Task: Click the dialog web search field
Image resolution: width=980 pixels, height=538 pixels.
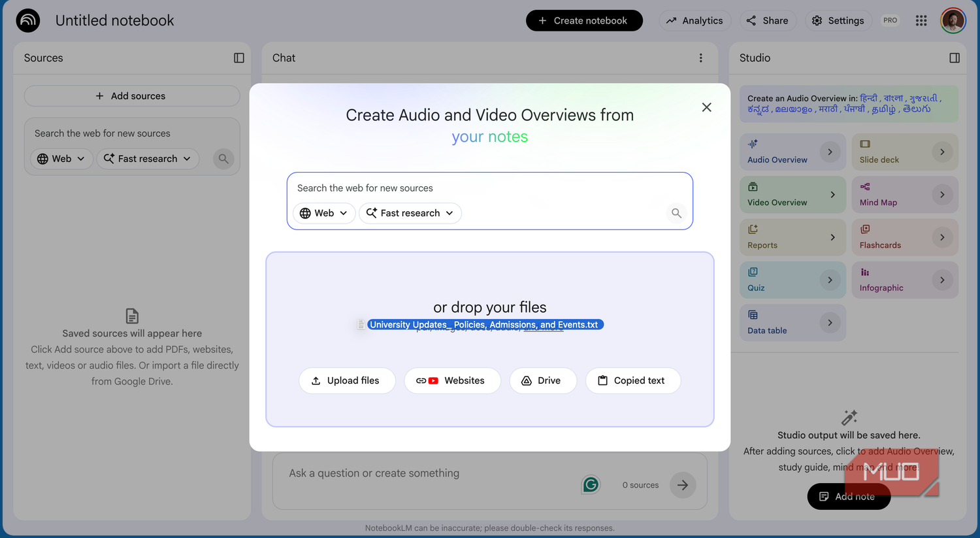Action: click(489, 188)
